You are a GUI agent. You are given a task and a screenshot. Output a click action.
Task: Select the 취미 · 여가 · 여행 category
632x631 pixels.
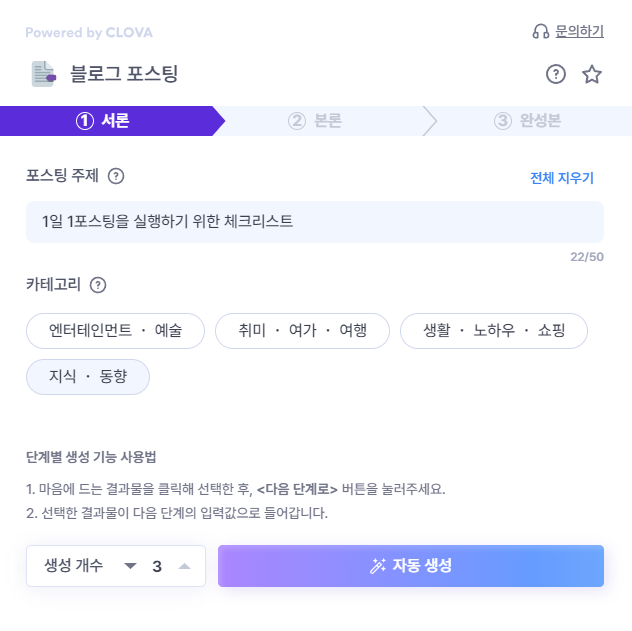(x=302, y=331)
